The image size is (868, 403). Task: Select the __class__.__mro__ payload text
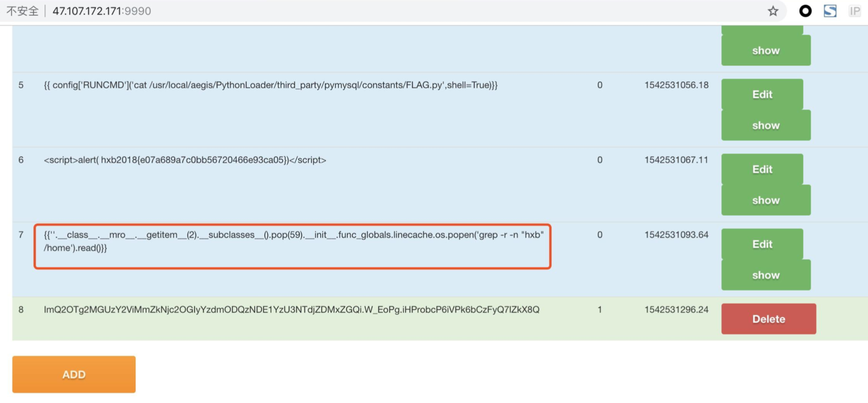coord(294,241)
